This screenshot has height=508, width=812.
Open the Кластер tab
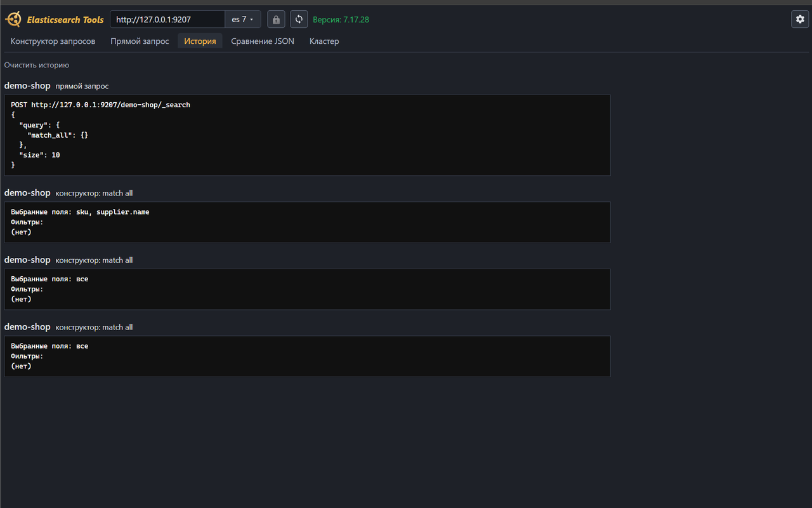pyautogui.click(x=324, y=41)
